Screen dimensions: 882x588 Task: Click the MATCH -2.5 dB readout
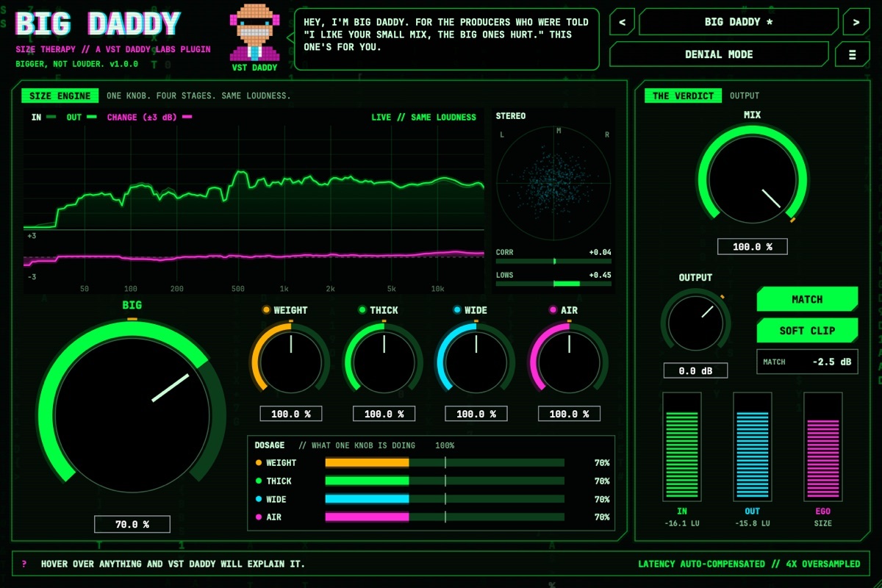click(x=807, y=362)
